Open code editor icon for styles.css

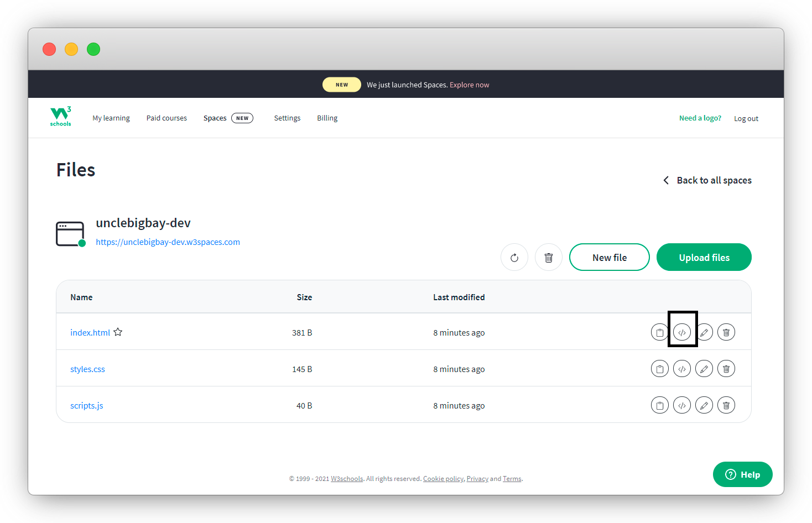682,369
